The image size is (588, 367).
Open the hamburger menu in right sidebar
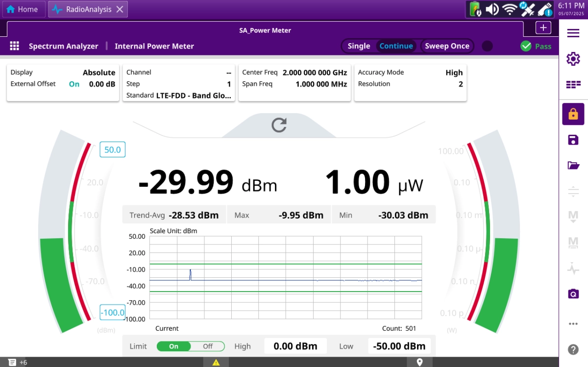[x=573, y=33]
